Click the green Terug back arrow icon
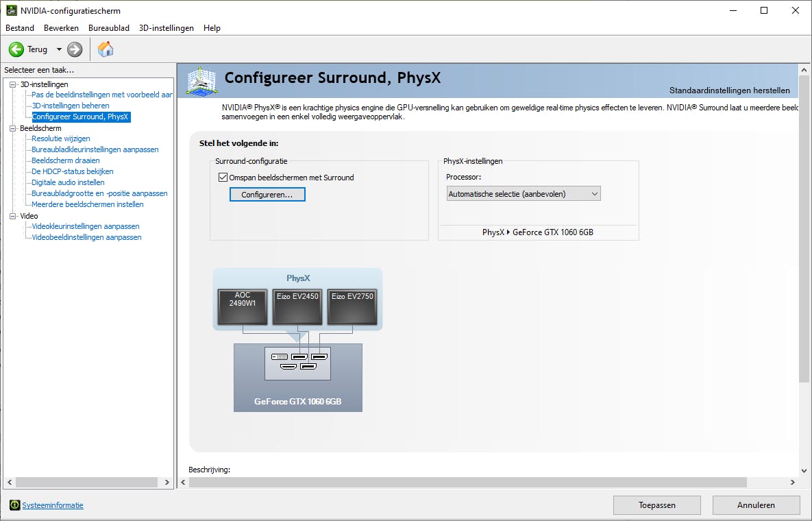 [x=16, y=49]
